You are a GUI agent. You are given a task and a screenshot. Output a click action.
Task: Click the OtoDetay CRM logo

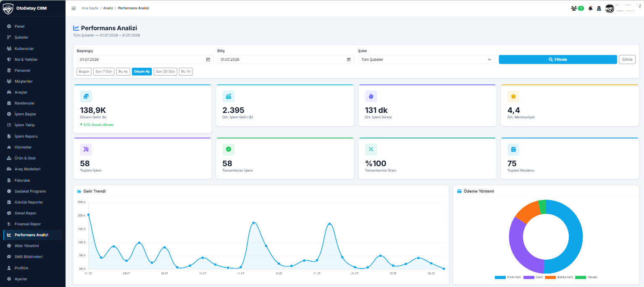[x=8, y=8]
